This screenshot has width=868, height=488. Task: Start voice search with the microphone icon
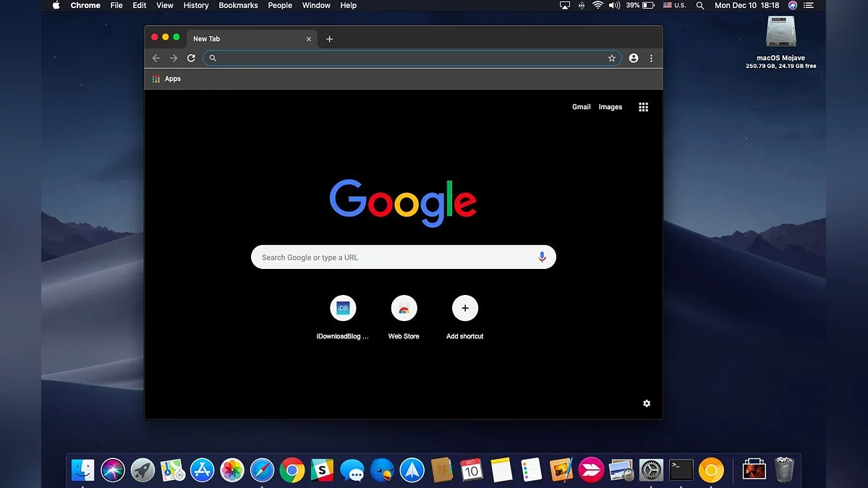point(542,257)
